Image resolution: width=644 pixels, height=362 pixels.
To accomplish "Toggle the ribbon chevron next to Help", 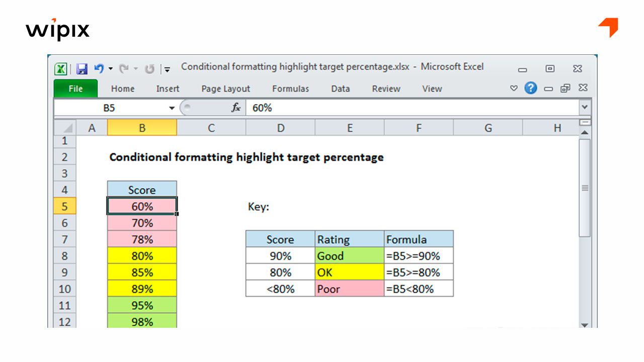I will click(513, 88).
